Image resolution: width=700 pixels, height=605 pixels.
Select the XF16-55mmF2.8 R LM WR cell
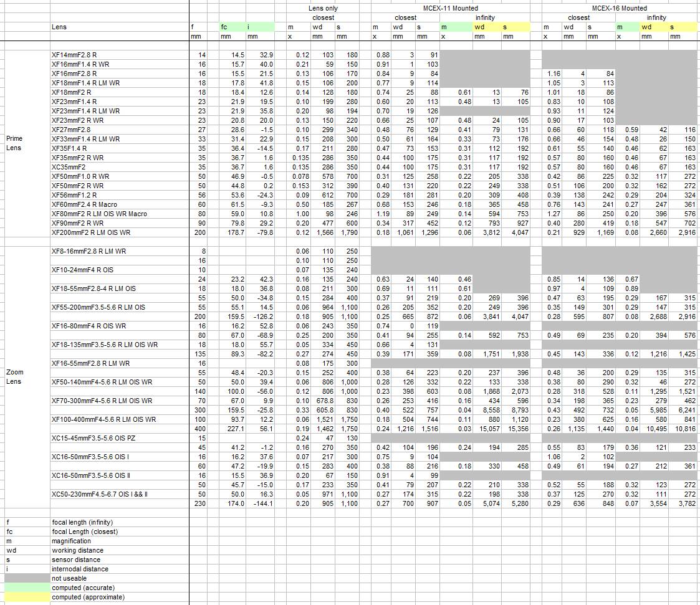coord(119,364)
